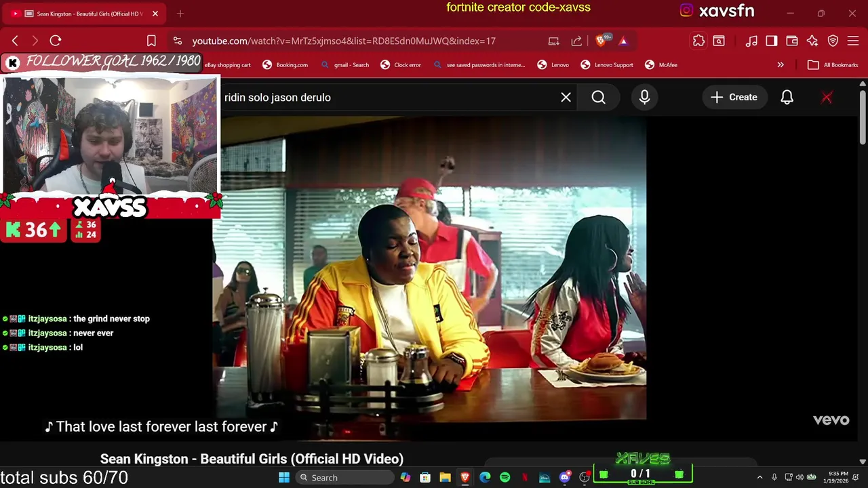Open the media control music note icon
Screen dimensions: 868x488
click(751, 41)
